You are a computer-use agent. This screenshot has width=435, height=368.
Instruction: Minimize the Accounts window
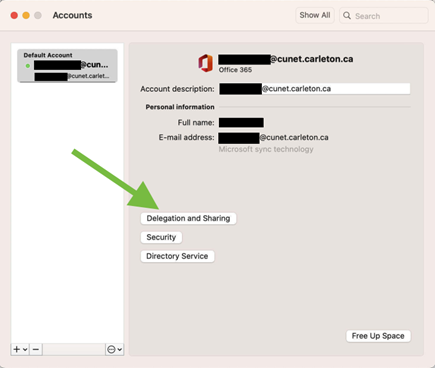(26, 15)
